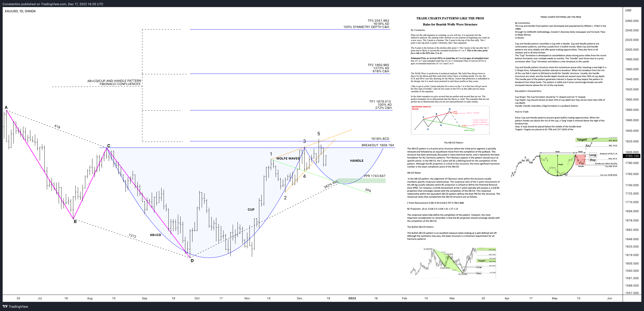Screen dimensions: 644x311
Task: Click the 618 ratio label on A-C line
Action: 57,127
